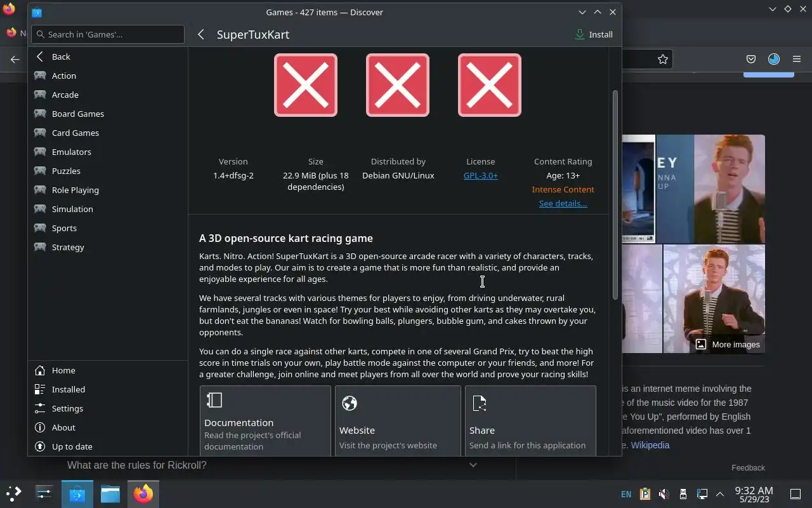
Task: Click the Installed list icon
Action: point(40,389)
